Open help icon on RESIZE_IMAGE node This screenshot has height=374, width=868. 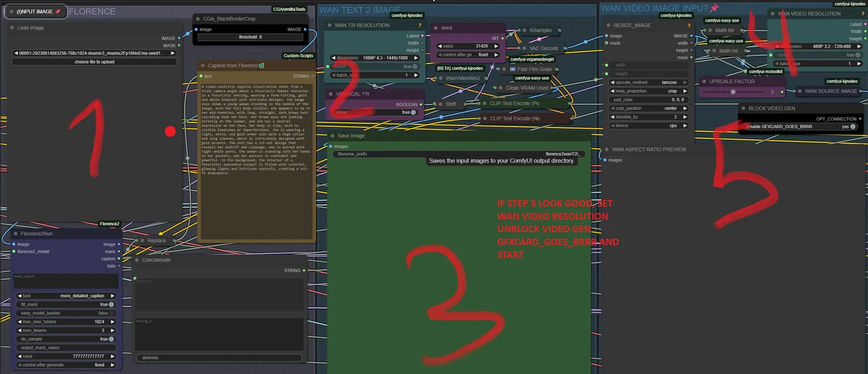point(689,25)
